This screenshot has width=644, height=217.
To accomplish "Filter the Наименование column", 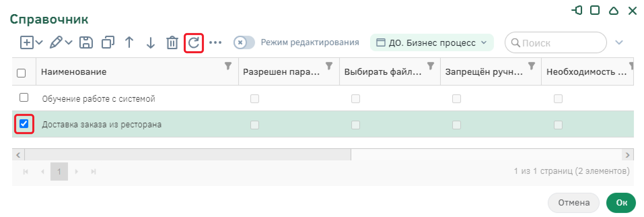I will click(228, 66).
